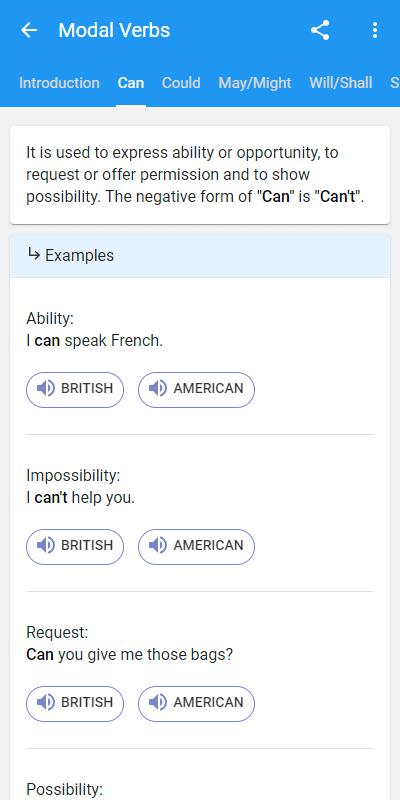Play British audio for "I can't help you"
Viewport: 400px width, 800px height.
point(75,547)
